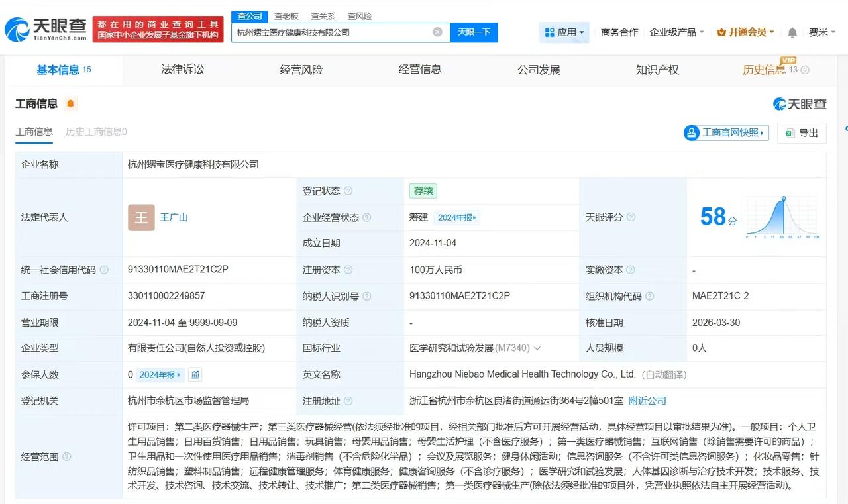Image resolution: width=848 pixels, height=504 pixels.
Task: Open 商务合作 link
Action: click(619, 32)
